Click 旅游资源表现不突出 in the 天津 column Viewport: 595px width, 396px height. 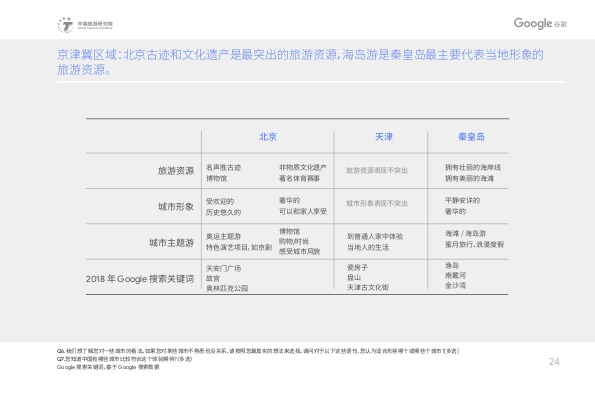tap(377, 170)
